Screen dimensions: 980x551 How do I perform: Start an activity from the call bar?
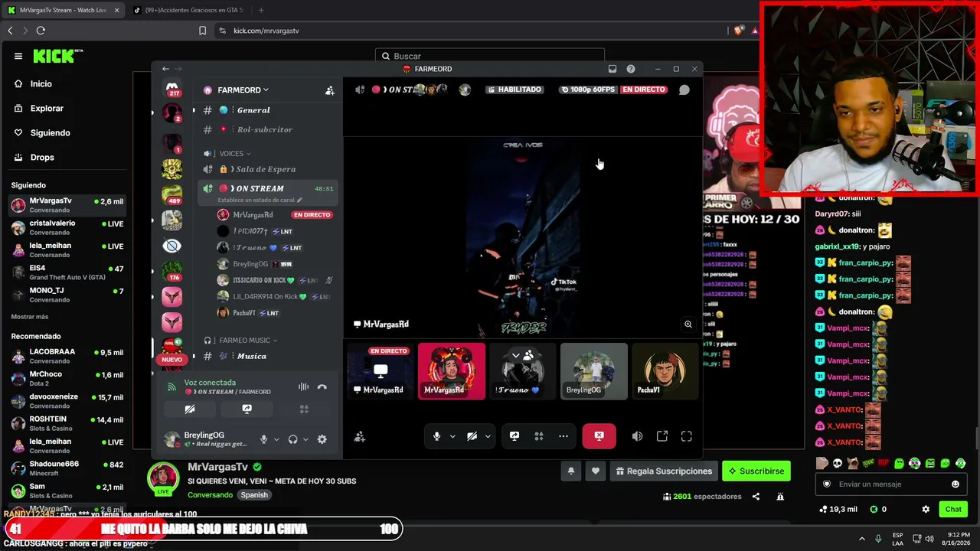coord(539,436)
